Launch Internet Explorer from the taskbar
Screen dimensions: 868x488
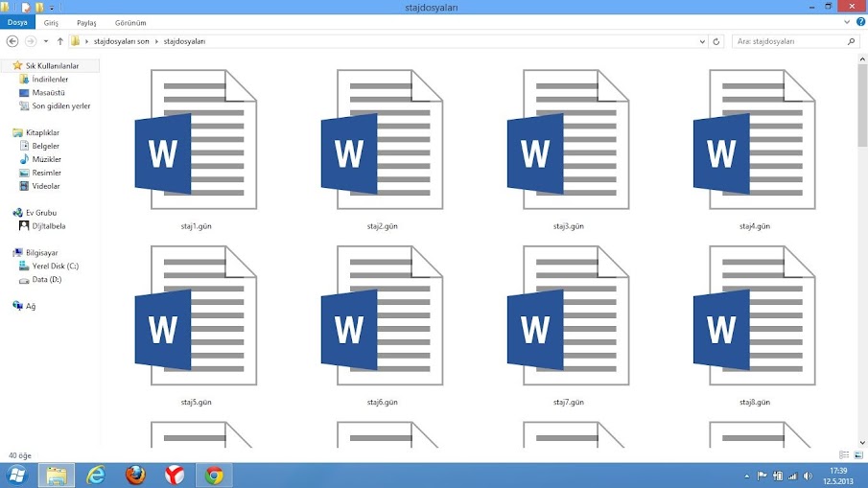tap(96, 476)
